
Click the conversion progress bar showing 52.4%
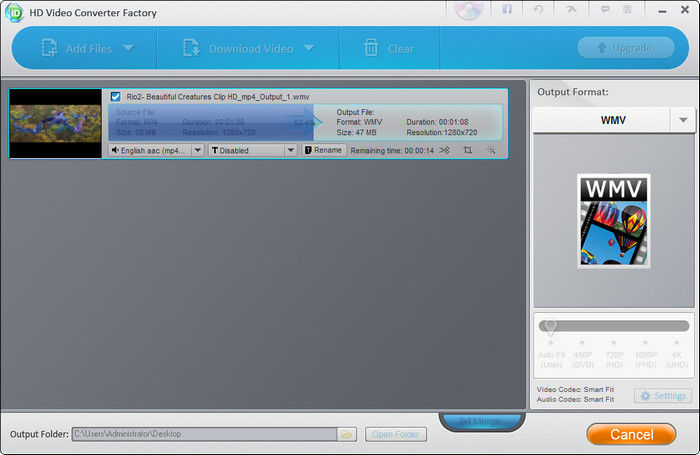pyautogui.click(x=305, y=123)
